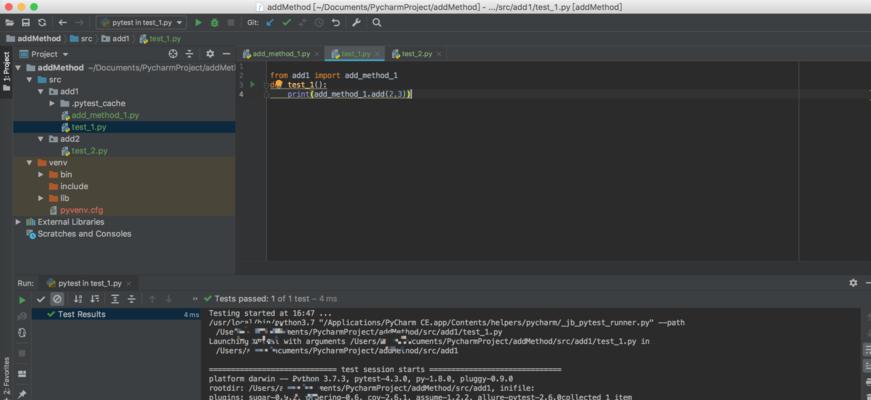This screenshot has height=400, width=871.
Task: Collapse the add1 folder arrow
Action: [41, 92]
